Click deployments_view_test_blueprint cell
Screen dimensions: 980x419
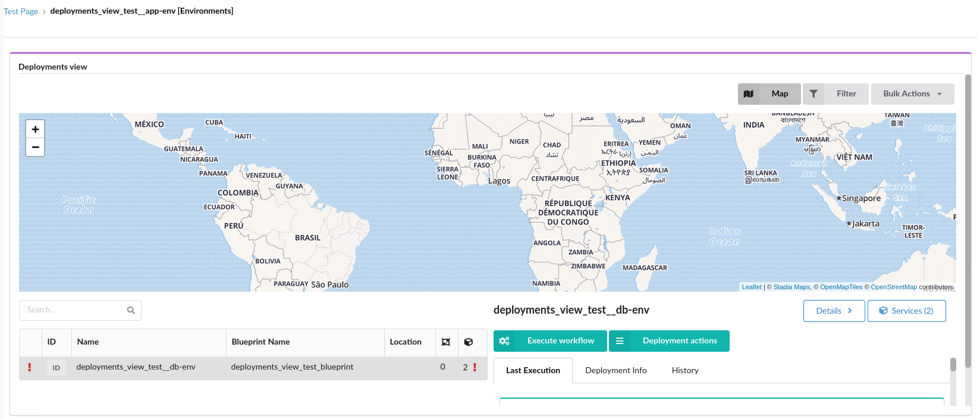tap(292, 367)
